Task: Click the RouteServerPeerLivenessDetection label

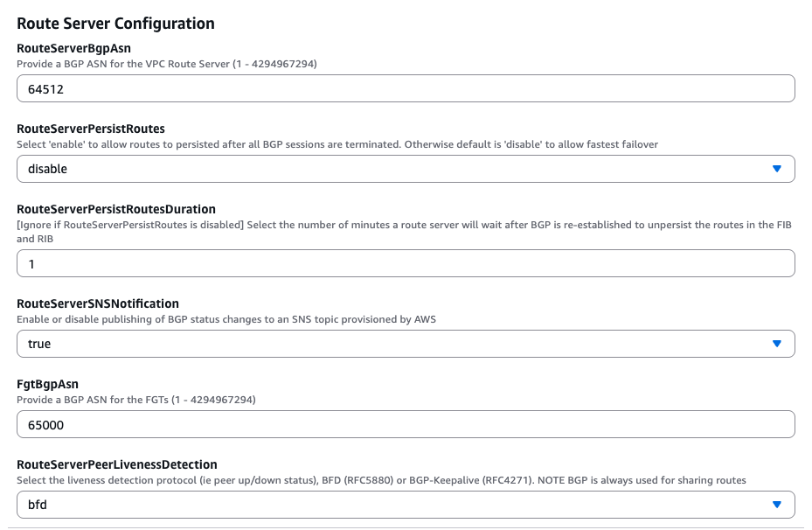Action: 117,464
